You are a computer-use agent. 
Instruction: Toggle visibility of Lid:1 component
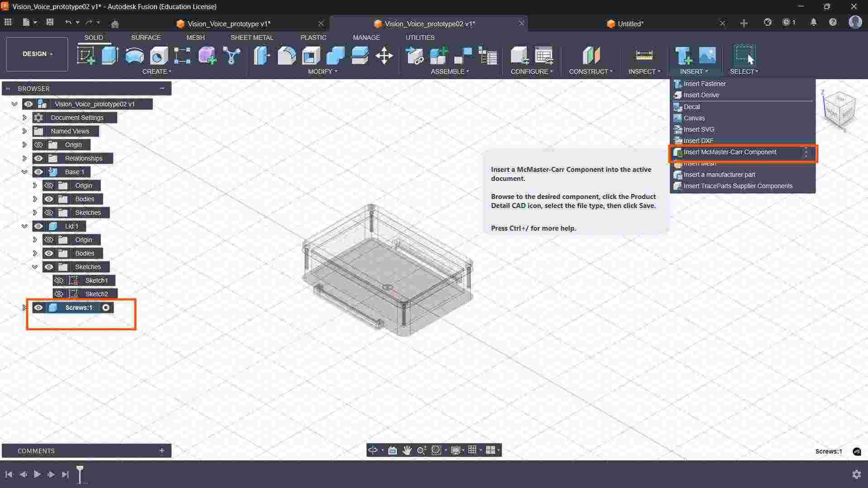(x=38, y=226)
